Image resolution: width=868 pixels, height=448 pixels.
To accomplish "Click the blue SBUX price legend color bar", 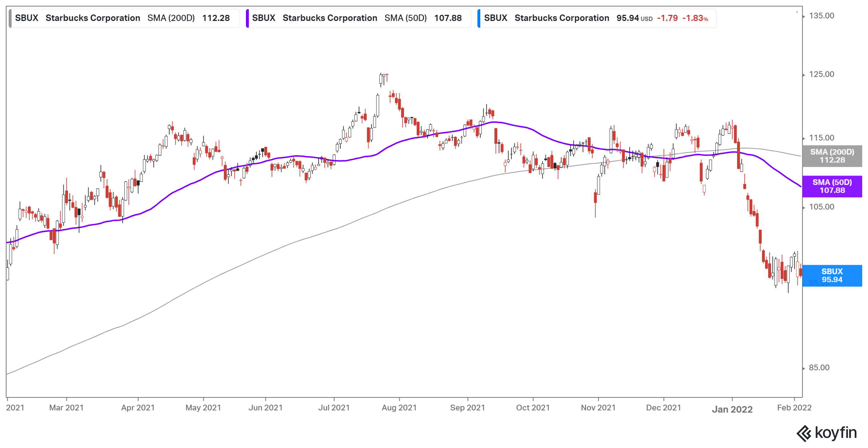I will coord(479,18).
